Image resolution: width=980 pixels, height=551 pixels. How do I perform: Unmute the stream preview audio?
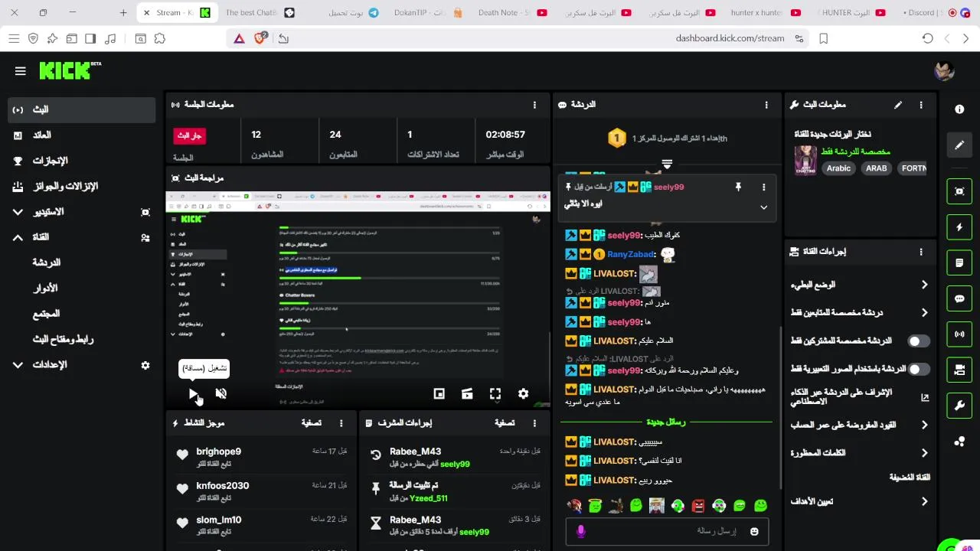(x=221, y=393)
